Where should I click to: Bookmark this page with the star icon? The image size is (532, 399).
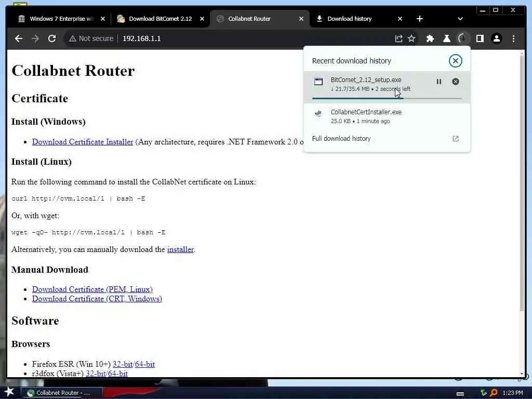click(x=411, y=38)
